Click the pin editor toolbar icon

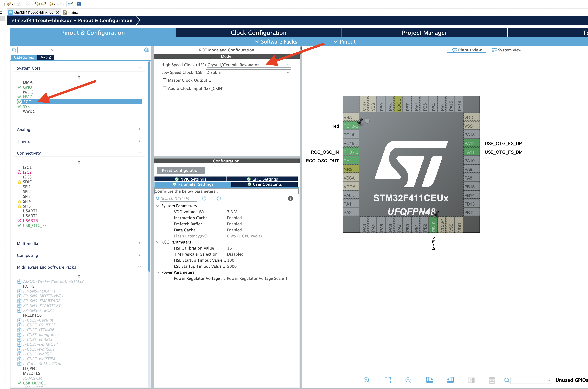coord(70,4)
